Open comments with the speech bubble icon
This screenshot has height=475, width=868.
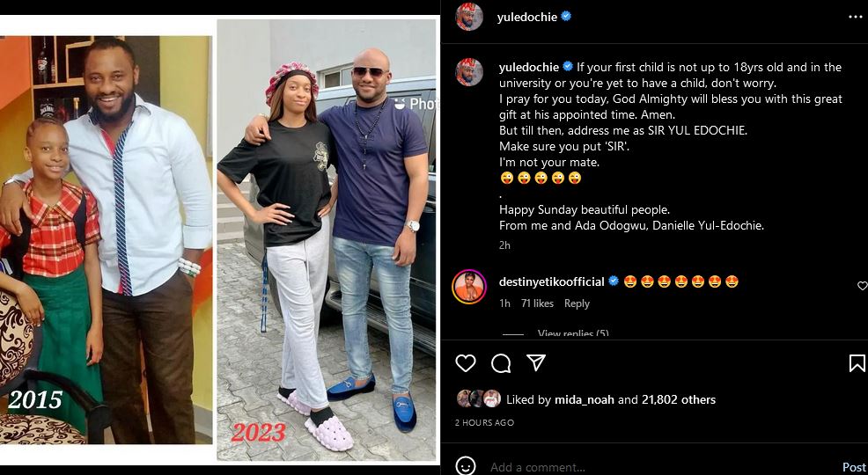click(x=501, y=362)
